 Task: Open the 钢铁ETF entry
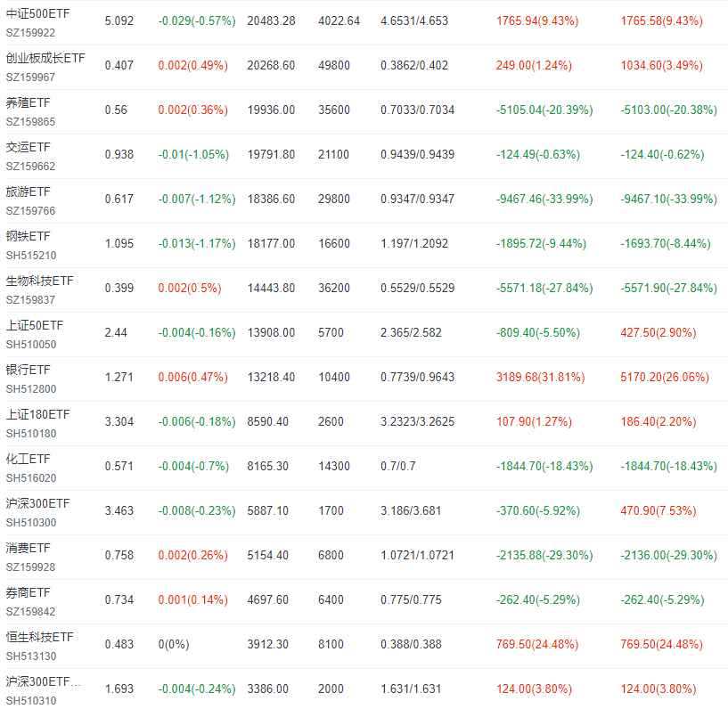[x=28, y=237]
